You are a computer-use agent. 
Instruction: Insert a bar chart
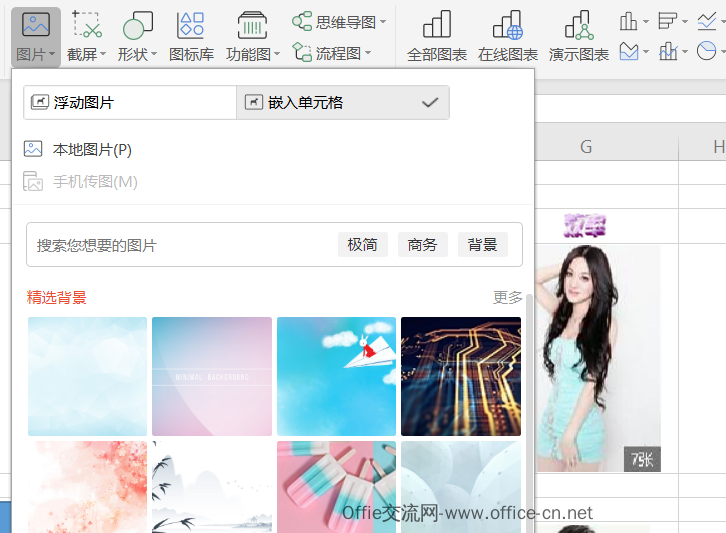point(667,21)
